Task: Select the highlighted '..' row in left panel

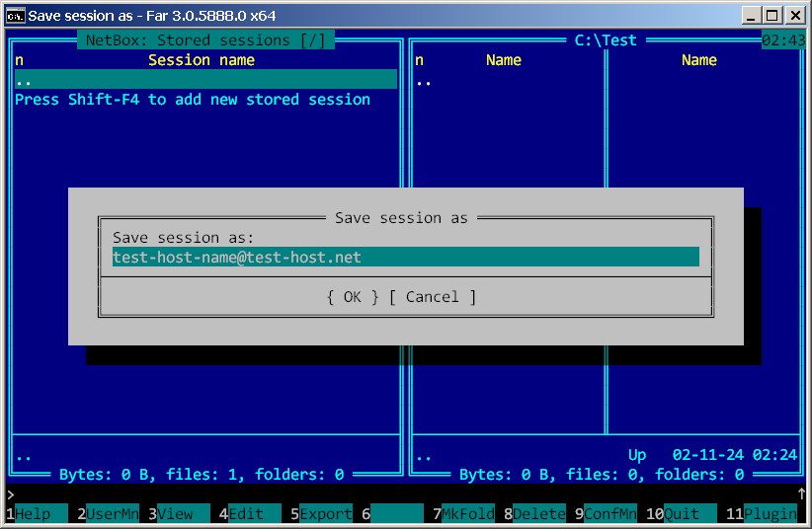Action: [205, 80]
